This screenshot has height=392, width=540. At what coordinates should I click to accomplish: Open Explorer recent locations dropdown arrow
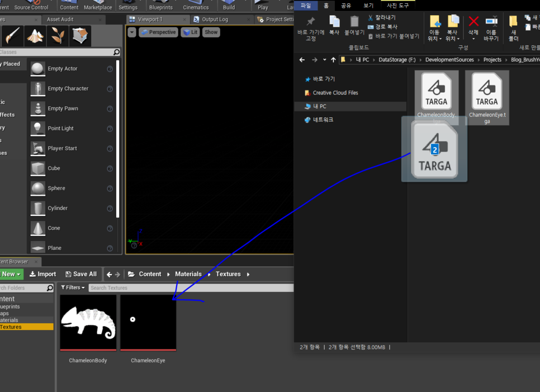coord(324,60)
